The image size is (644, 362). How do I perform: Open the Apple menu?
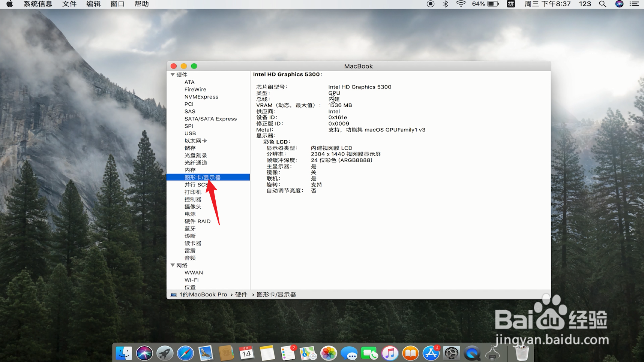pyautogui.click(x=9, y=4)
